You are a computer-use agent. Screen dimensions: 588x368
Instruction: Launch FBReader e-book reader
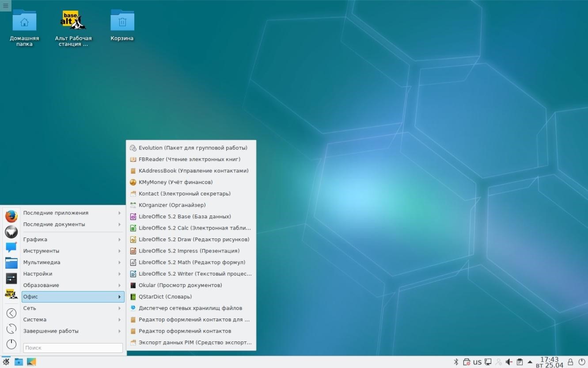coord(191,159)
